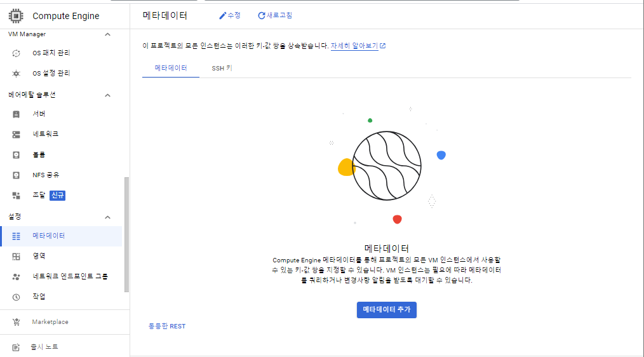Open 작업 in the sidebar
644x357 pixels.
61,297
